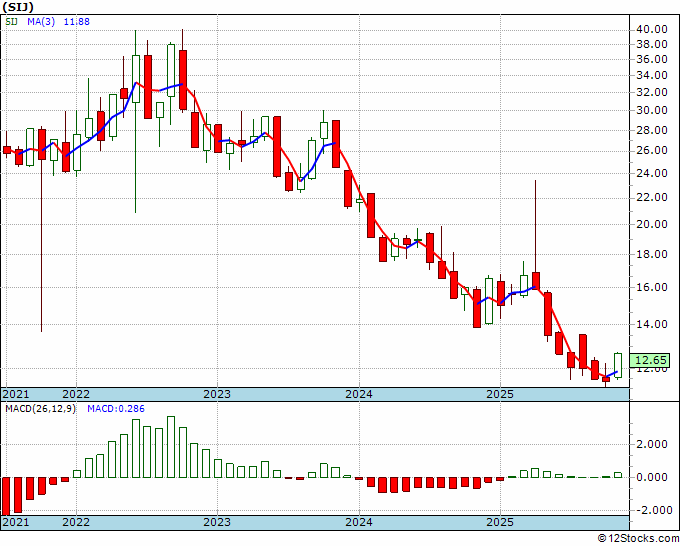
Task: Click the latest green candle near 12.65
Action: click(x=618, y=365)
